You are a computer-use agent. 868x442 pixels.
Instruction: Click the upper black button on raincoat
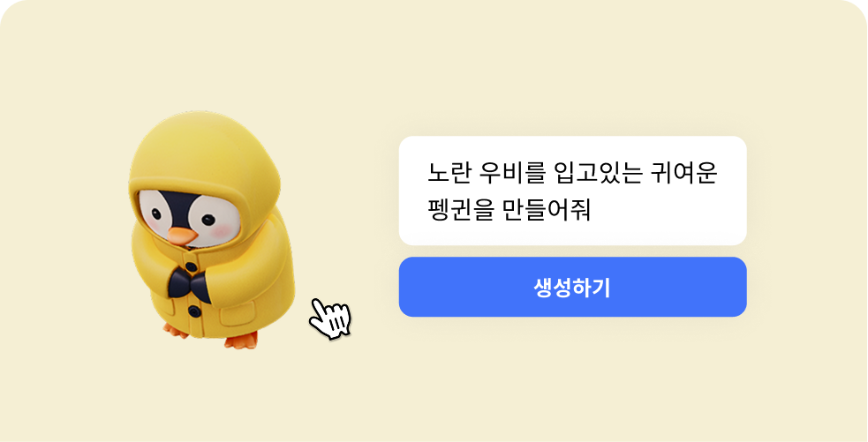coord(191,267)
